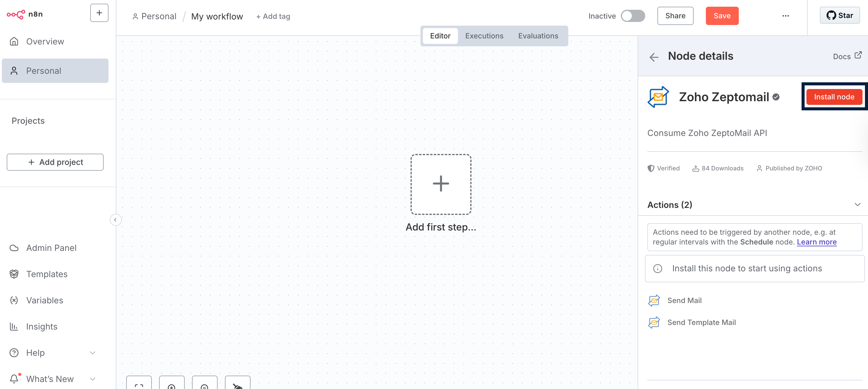Click the GitHub Star button
This screenshot has width=868, height=389.
tap(839, 16)
